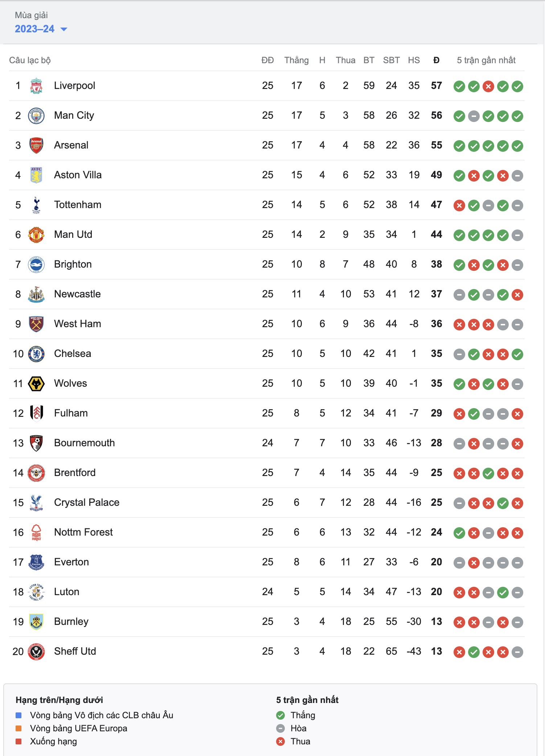This screenshot has height=756, width=545.
Task: Click Liverpool's red loss result icon
Action: click(x=488, y=86)
